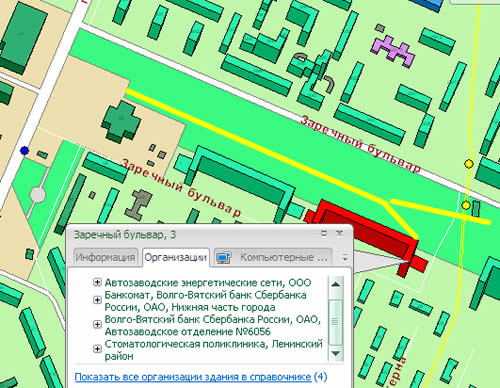The image size is (500, 388).
Task: Click Показать все организации здания link
Action: [x=193, y=377]
